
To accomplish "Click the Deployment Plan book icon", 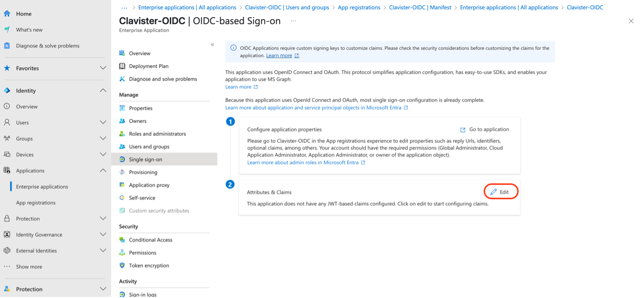I will [122, 66].
